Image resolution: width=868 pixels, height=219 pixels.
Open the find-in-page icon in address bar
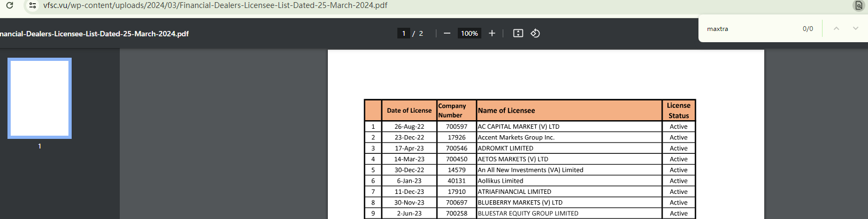click(858, 6)
